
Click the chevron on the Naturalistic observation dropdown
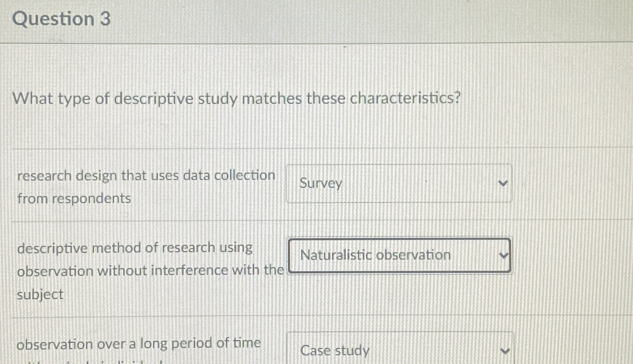(503, 255)
